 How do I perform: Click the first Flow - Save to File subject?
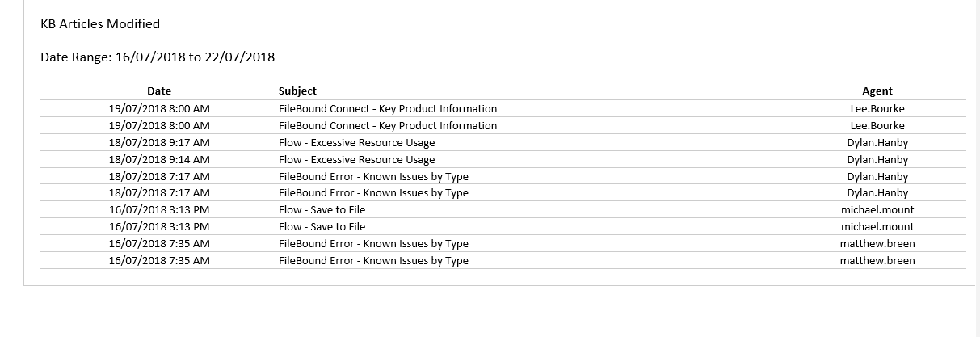tap(322, 210)
